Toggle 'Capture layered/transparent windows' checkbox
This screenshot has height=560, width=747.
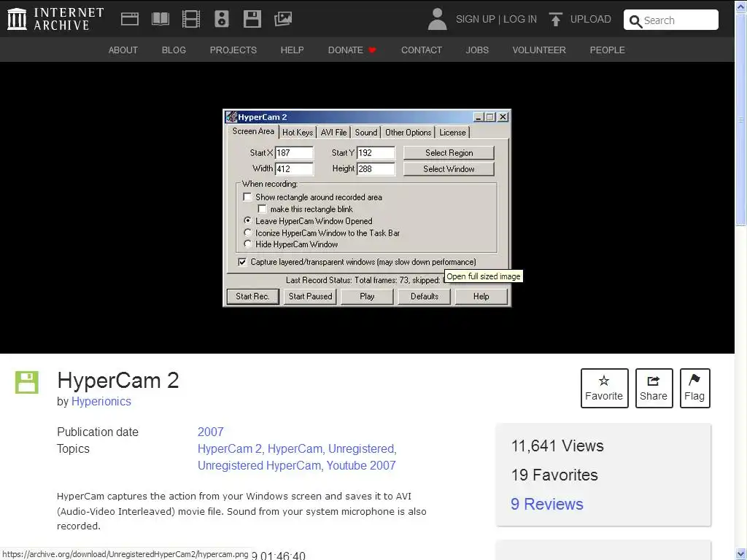[242, 262]
